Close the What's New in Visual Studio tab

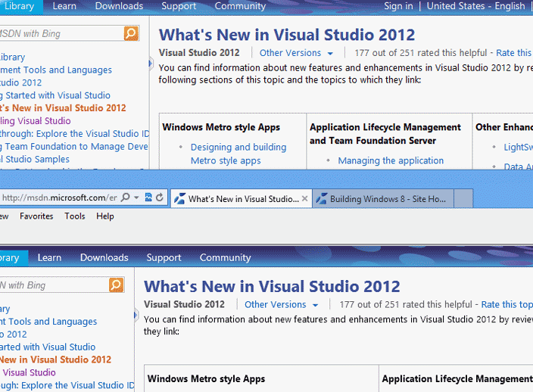coord(305,199)
